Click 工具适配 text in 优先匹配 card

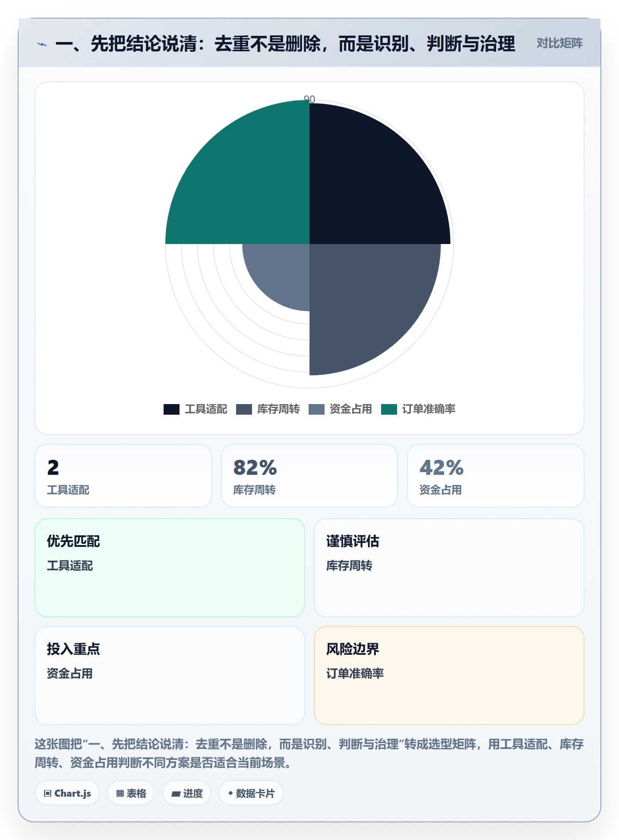tap(70, 565)
